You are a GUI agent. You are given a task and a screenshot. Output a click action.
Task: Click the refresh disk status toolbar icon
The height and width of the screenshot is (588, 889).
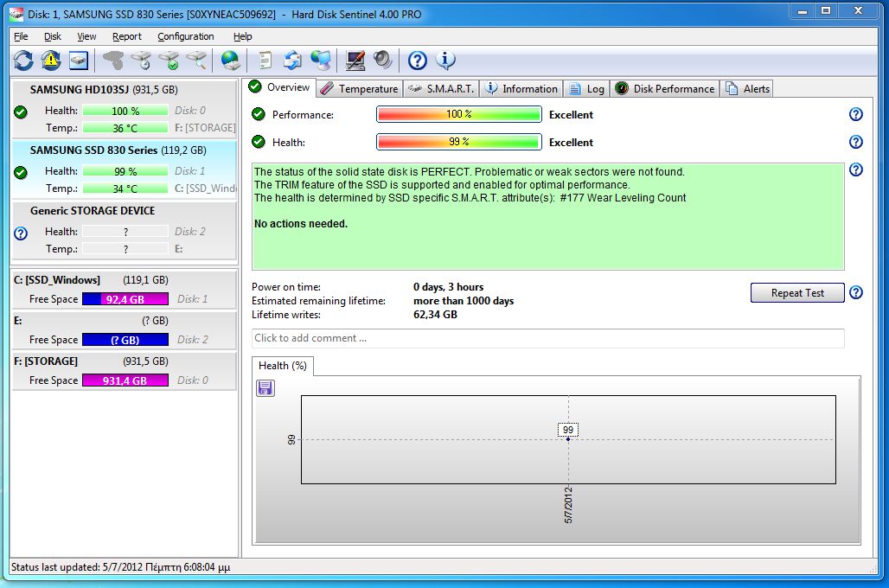pos(23,61)
